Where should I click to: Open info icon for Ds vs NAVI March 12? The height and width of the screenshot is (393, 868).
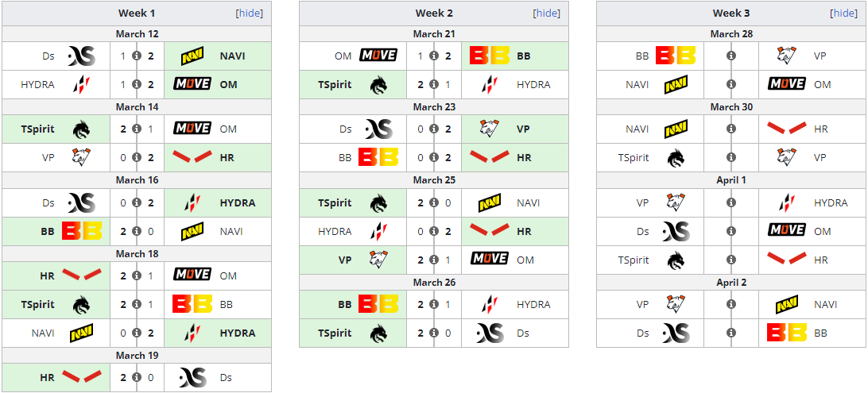pyautogui.click(x=137, y=56)
